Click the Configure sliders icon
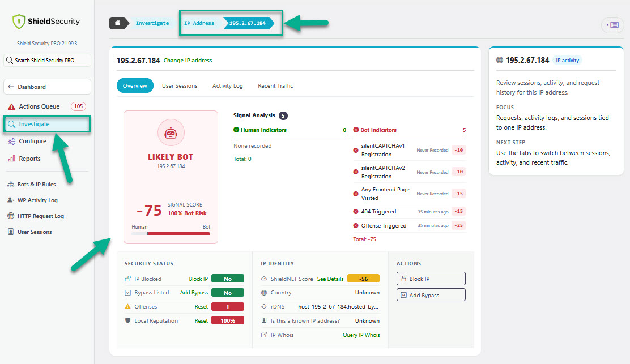 pyautogui.click(x=12, y=142)
